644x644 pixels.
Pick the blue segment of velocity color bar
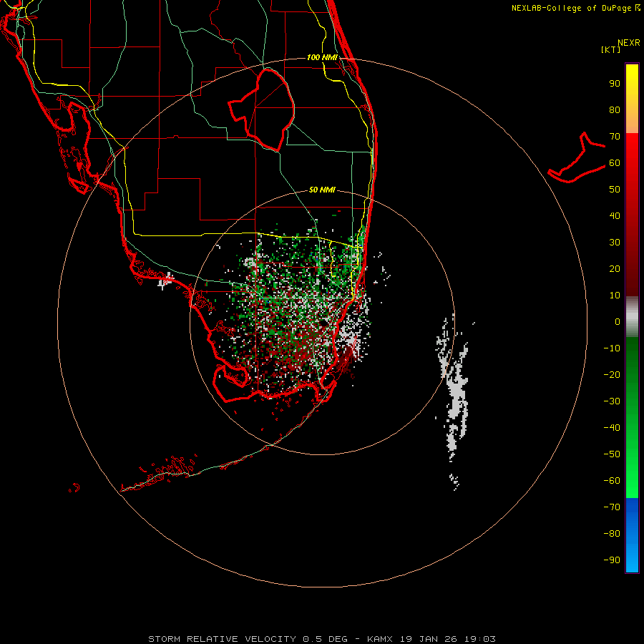(x=632, y=535)
